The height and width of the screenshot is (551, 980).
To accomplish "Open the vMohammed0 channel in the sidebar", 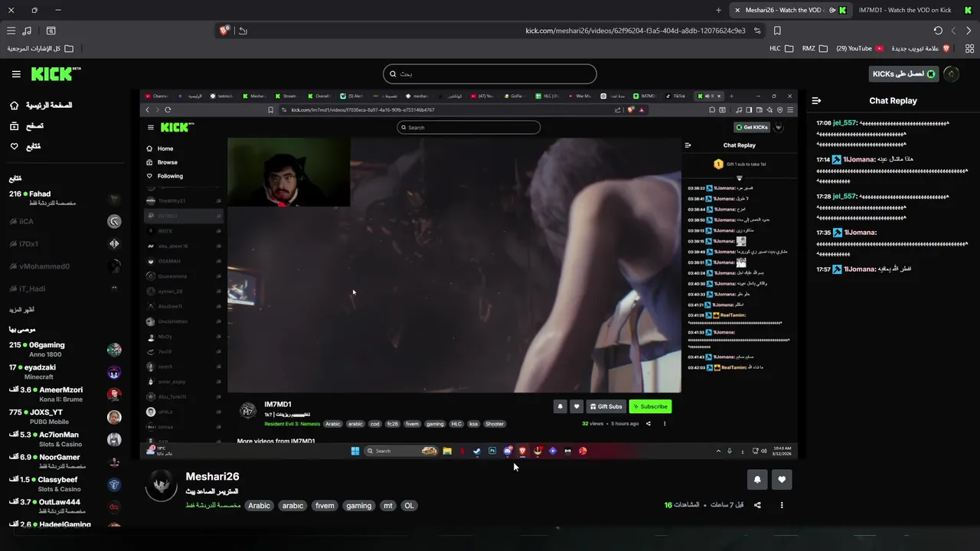I will click(65, 266).
